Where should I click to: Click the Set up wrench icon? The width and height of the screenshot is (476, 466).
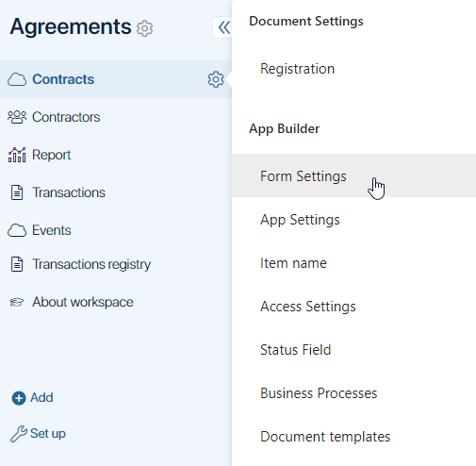19,434
